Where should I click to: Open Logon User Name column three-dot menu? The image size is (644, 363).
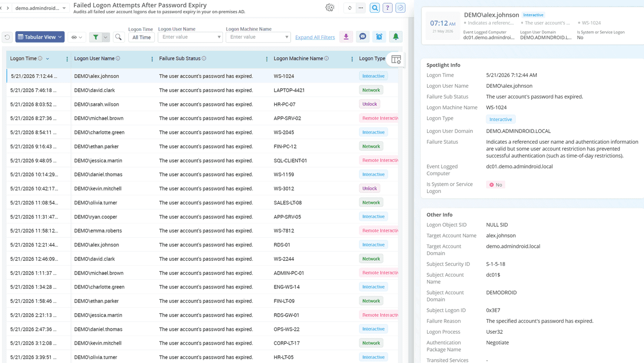pyautogui.click(x=152, y=59)
